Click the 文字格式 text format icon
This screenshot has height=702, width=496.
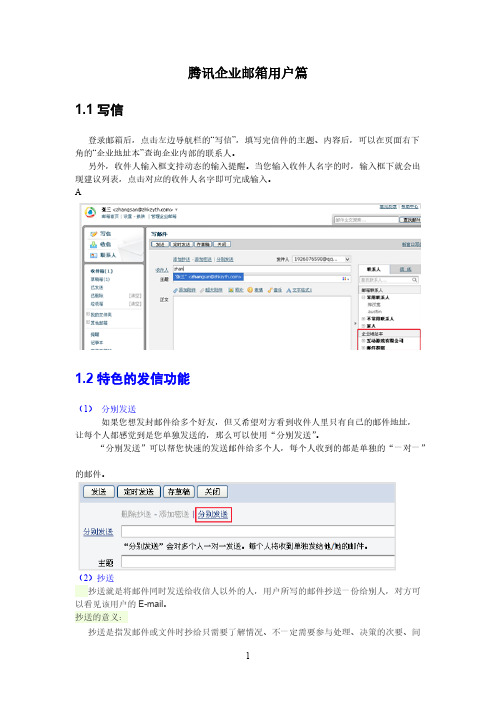click(289, 291)
